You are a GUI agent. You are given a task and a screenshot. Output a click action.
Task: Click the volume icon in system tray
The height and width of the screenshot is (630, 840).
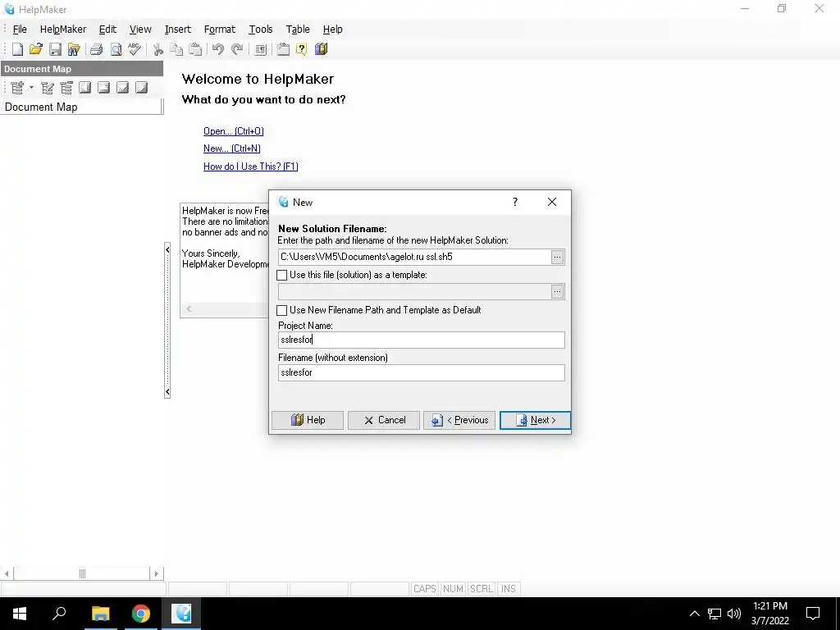click(x=734, y=614)
